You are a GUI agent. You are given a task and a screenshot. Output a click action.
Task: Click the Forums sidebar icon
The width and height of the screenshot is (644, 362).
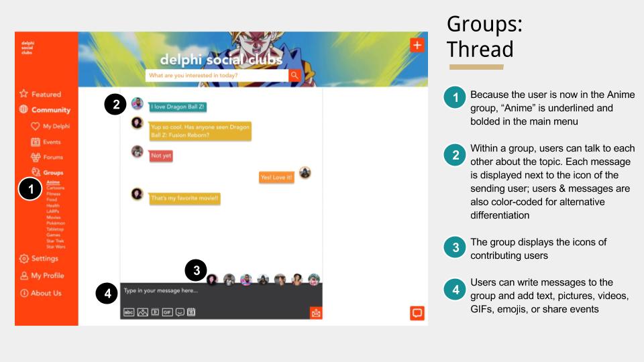[36, 157]
